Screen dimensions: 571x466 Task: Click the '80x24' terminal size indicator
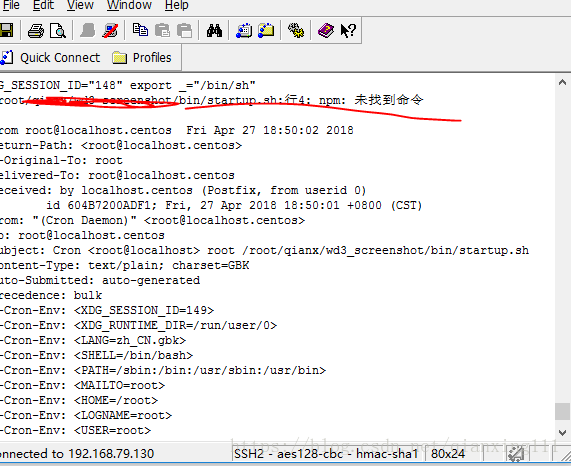448,454
